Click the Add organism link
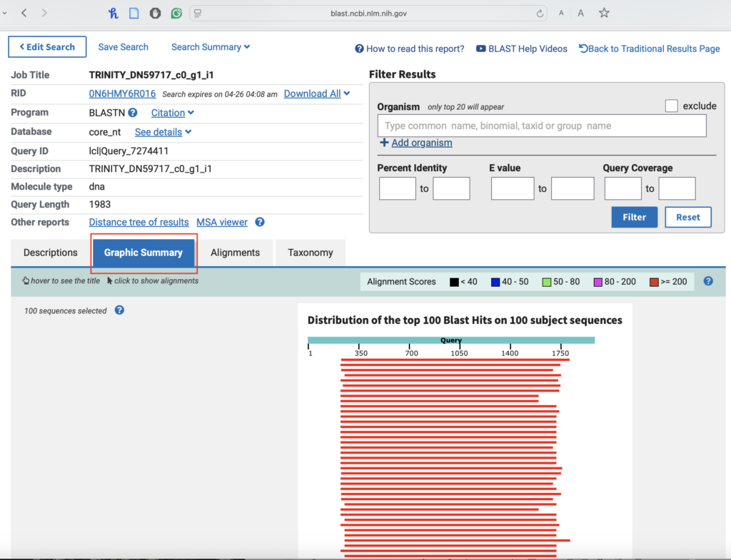Screen dimensions: 731x560 (x=421, y=143)
